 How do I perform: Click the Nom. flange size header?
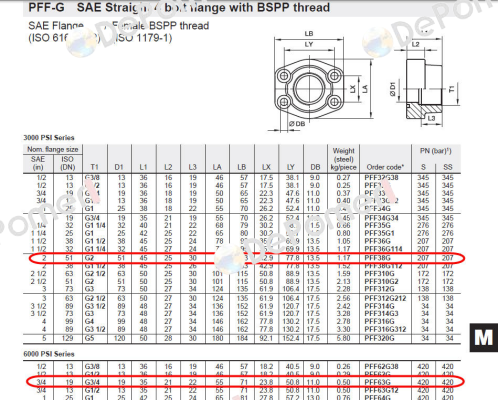click(53, 149)
